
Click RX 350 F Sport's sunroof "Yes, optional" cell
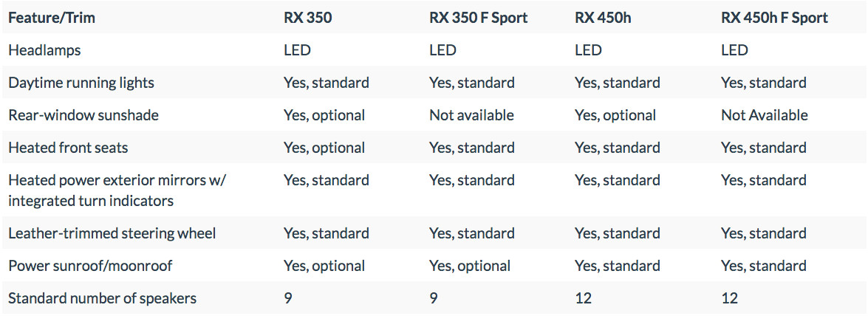point(470,266)
